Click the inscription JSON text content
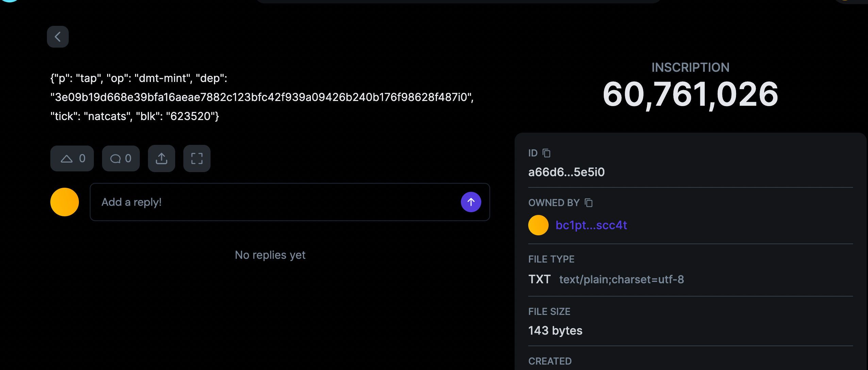This screenshot has width=868, height=370. pos(262,97)
